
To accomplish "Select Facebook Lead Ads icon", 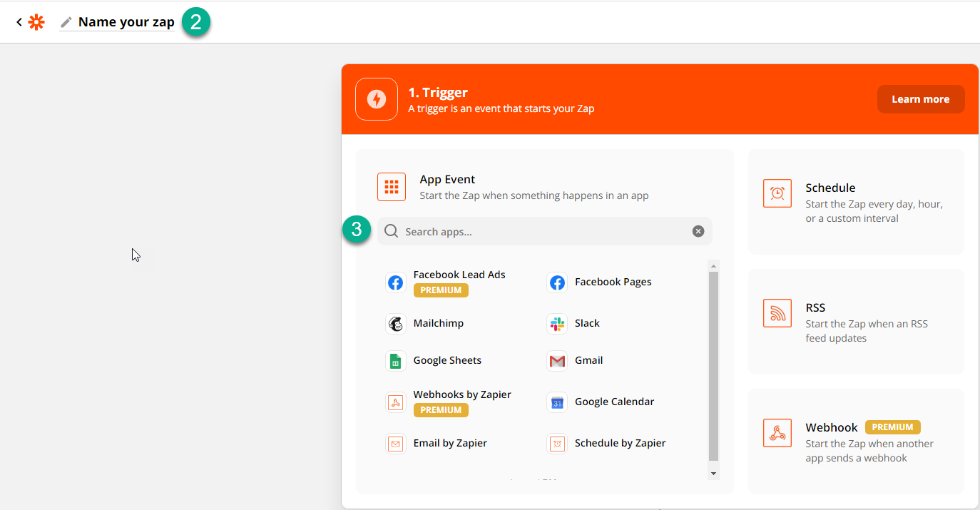I will pos(396,282).
